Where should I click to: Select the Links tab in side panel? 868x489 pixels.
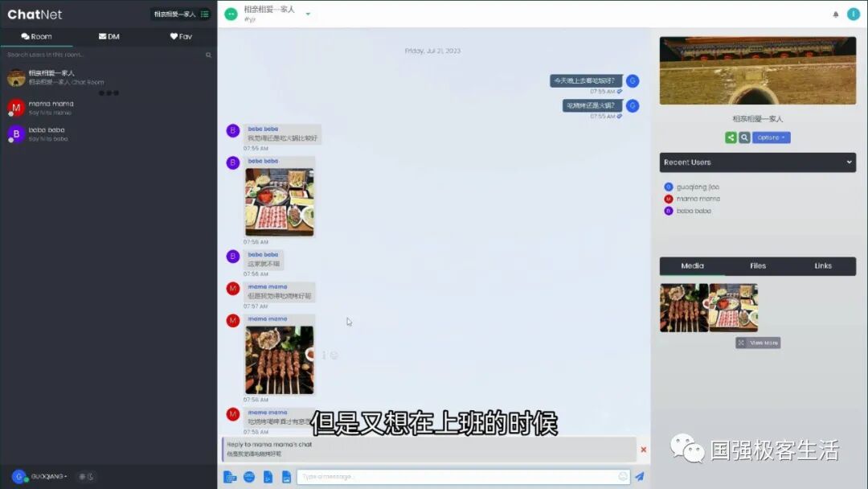pos(823,266)
